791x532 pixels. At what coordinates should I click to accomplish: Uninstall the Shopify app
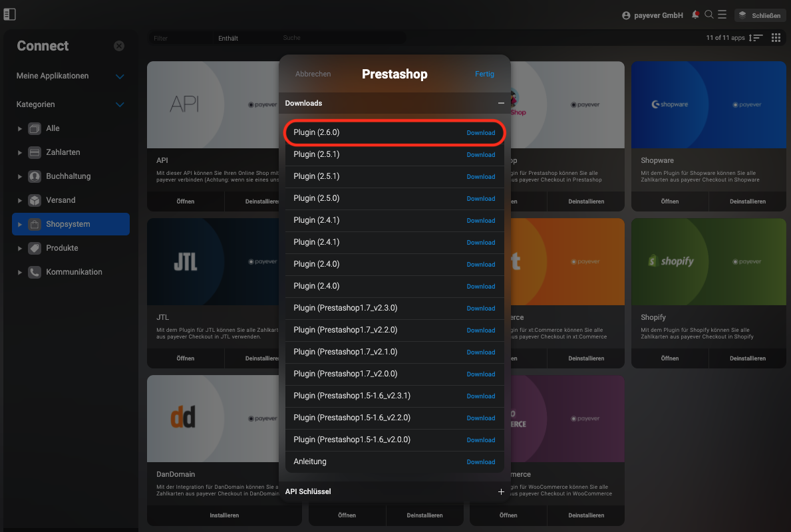click(748, 358)
